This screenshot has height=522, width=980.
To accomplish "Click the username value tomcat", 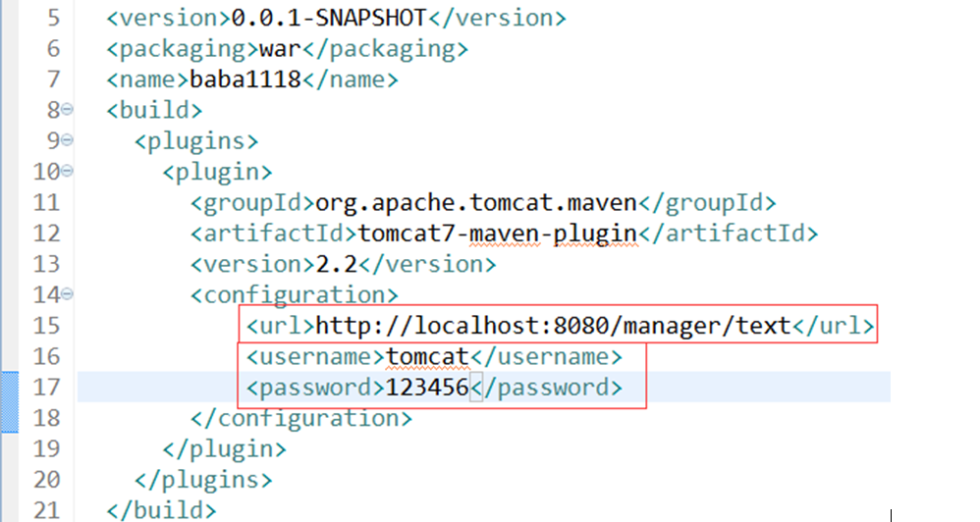I will pos(427,356).
